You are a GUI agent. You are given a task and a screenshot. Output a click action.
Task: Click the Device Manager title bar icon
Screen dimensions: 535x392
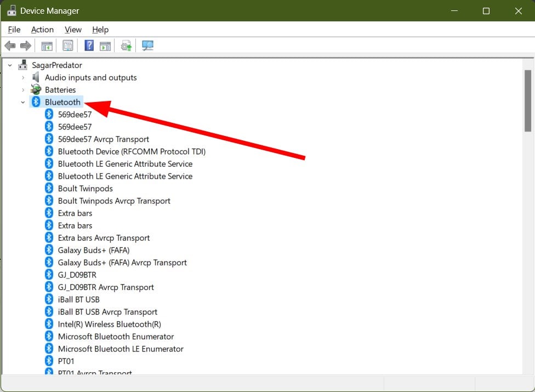(12, 10)
